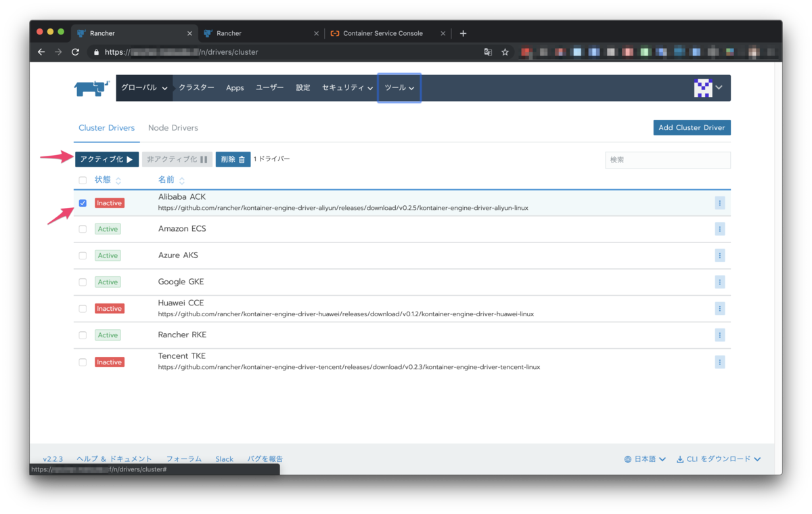Expand the ツール menu

[399, 88]
